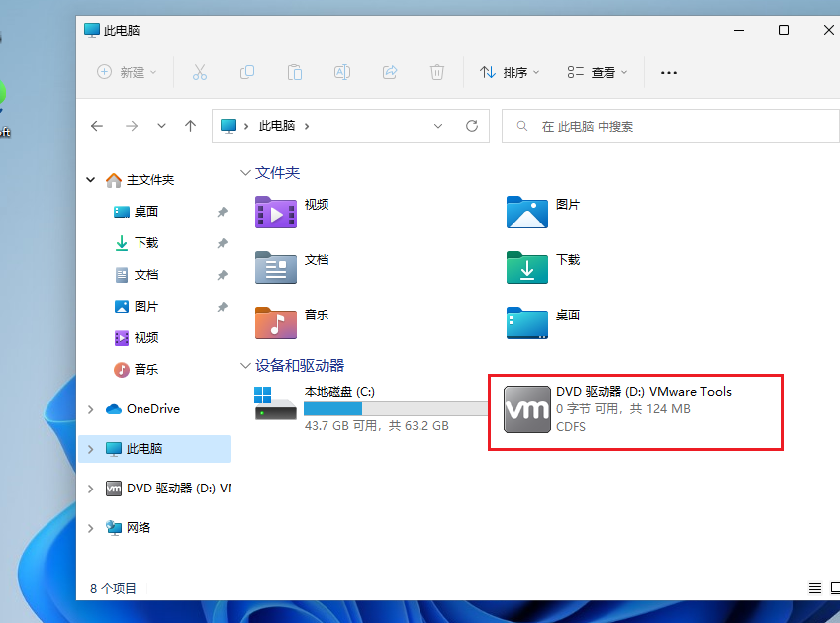Click the Copy icon in toolbar
Viewport: 840px width, 623px height.
(x=247, y=72)
